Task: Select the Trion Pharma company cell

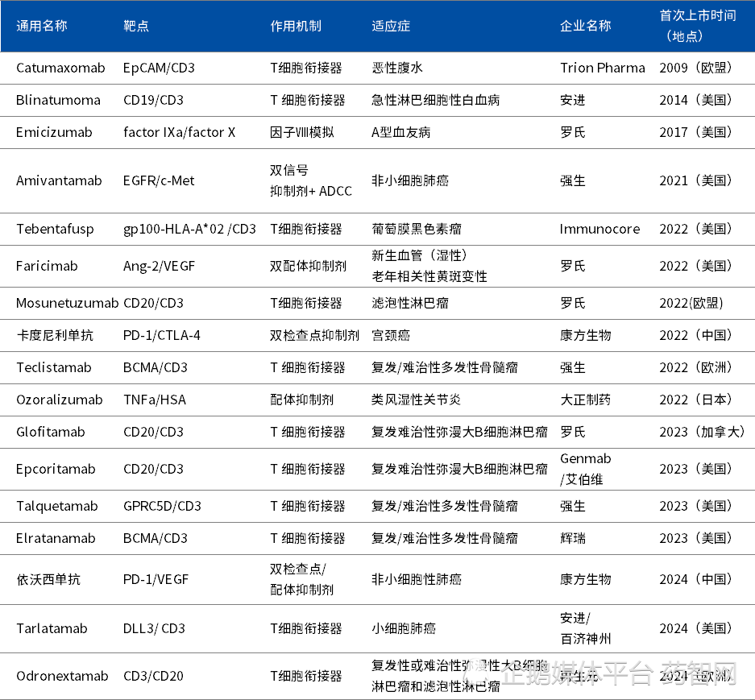Action: (x=602, y=68)
